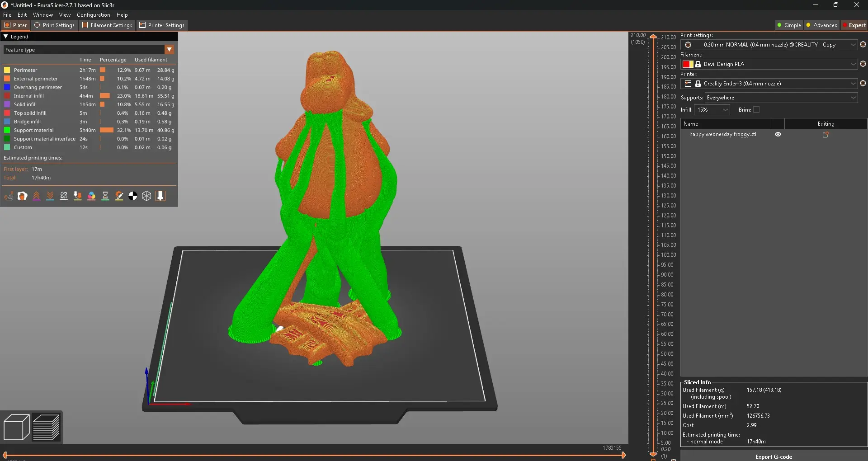Open Print settings edit cog icon
This screenshot has width=868, height=461.
(x=863, y=45)
